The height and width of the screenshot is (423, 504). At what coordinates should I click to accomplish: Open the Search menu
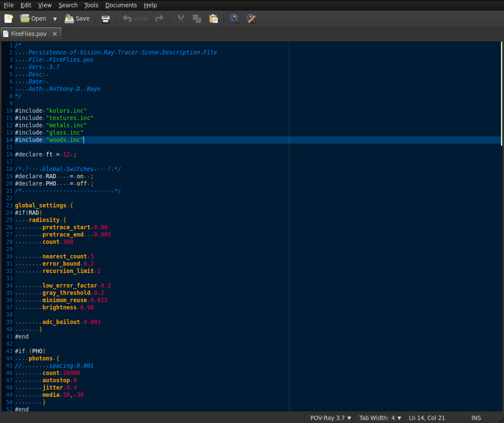coord(68,5)
